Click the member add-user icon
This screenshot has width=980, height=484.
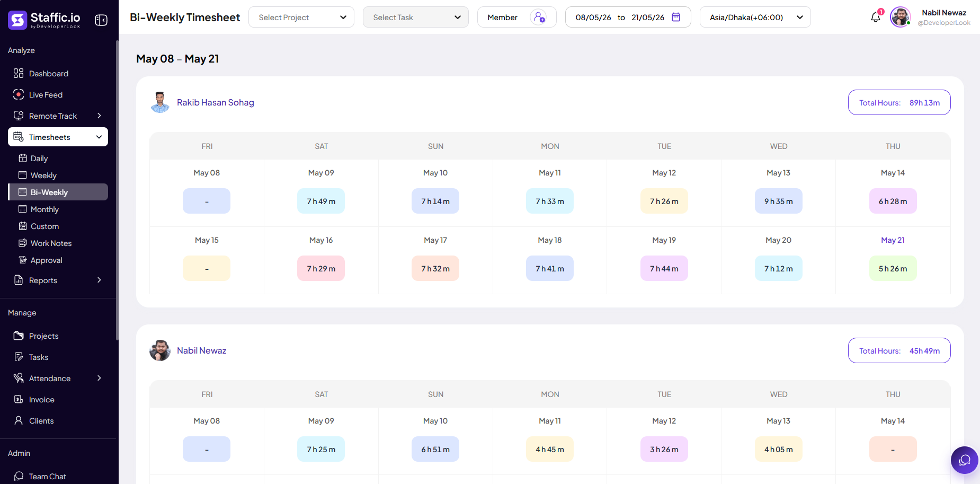point(539,17)
